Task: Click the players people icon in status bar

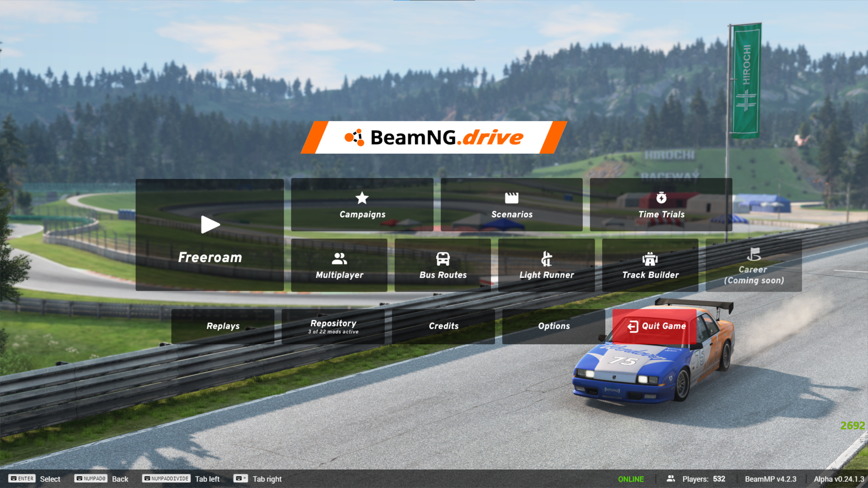Action: tap(670, 479)
